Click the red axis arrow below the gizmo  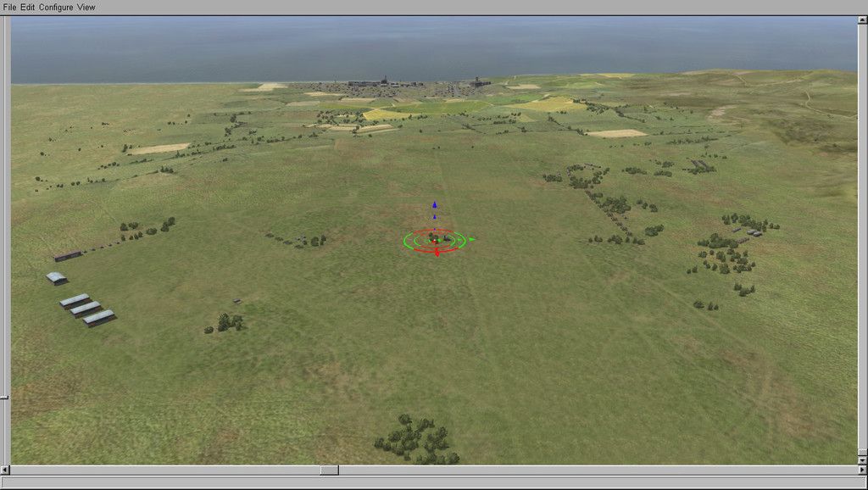tap(437, 253)
